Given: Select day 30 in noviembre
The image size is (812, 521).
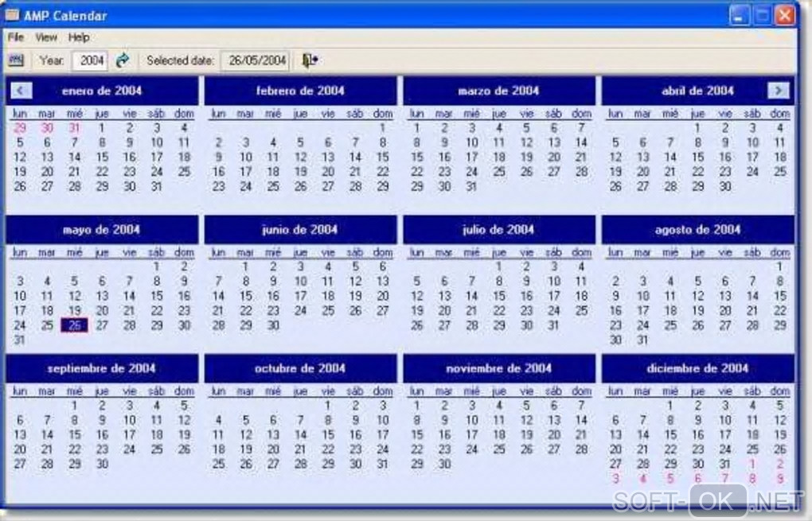Looking at the screenshot, I should (x=444, y=464).
